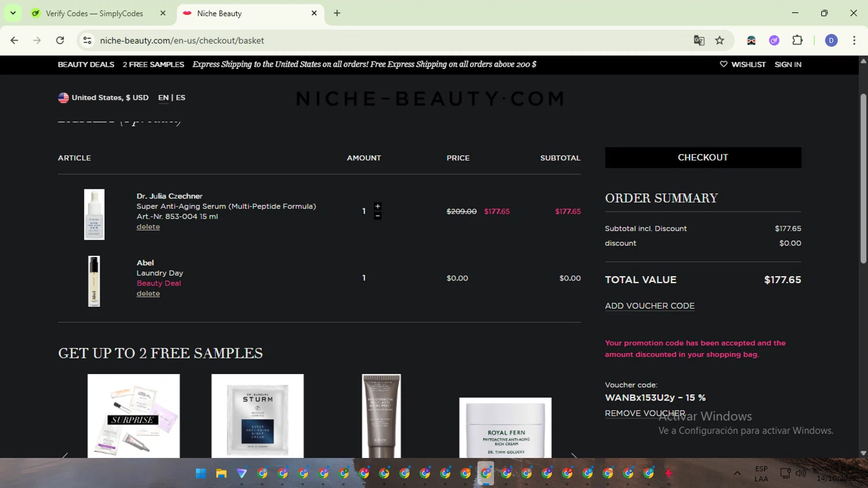The image size is (868, 488).
Task: Click SIGN IN link
Action: (788, 64)
